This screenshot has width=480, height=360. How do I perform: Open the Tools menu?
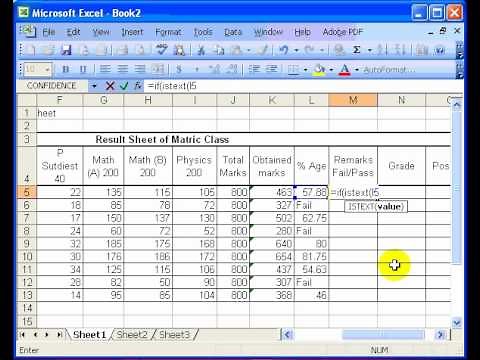(x=203, y=32)
